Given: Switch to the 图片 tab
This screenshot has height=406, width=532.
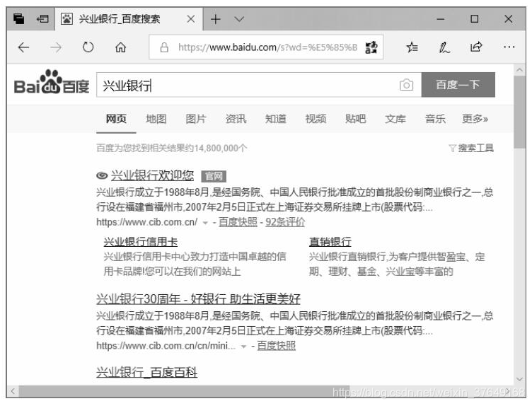Looking at the screenshot, I should (196, 119).
